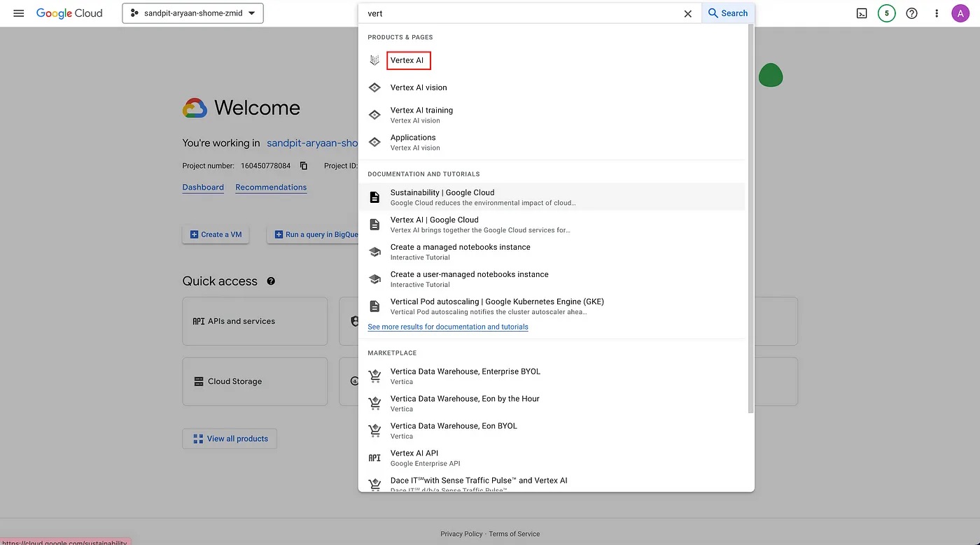Click the Google Cloud logo

click(x=69, y=13)
